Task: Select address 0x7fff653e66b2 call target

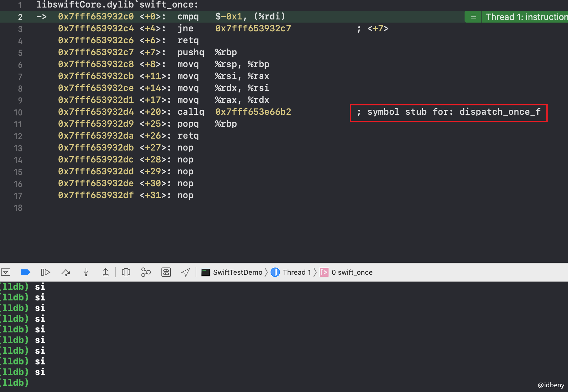Action: [253, 112]
